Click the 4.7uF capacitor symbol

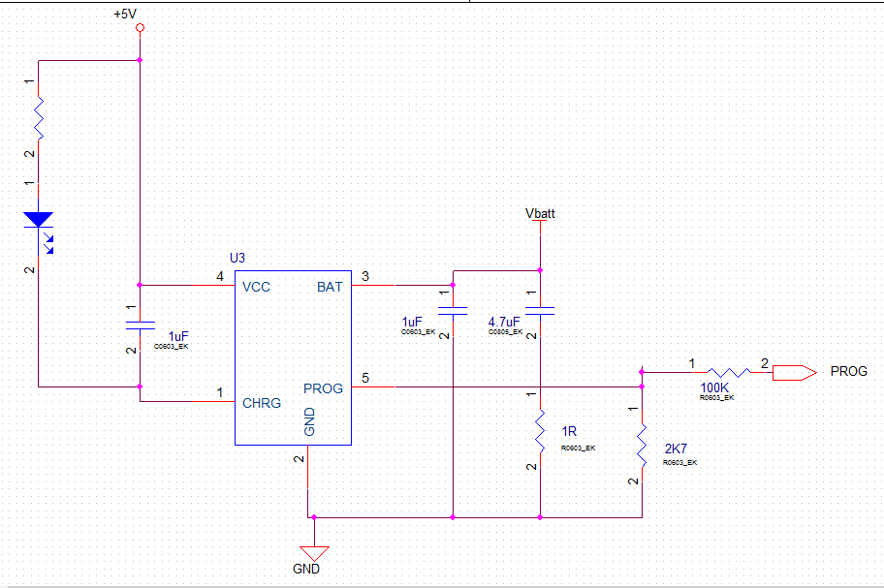tap(539, 310)
